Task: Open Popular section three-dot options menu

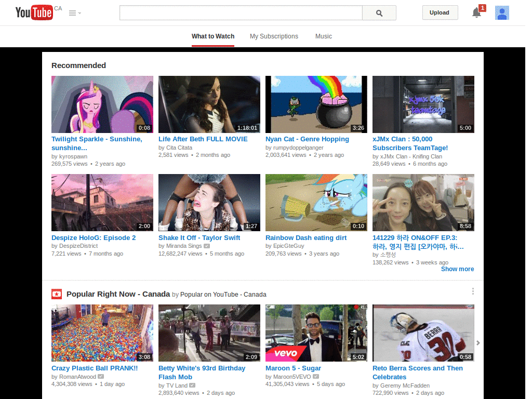Action: tap(473, 291)
